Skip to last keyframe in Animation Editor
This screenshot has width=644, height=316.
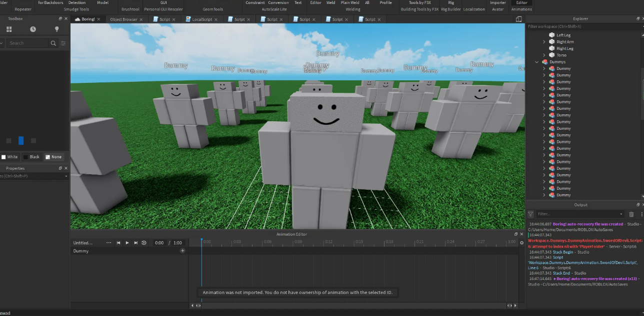pos(135,243)
